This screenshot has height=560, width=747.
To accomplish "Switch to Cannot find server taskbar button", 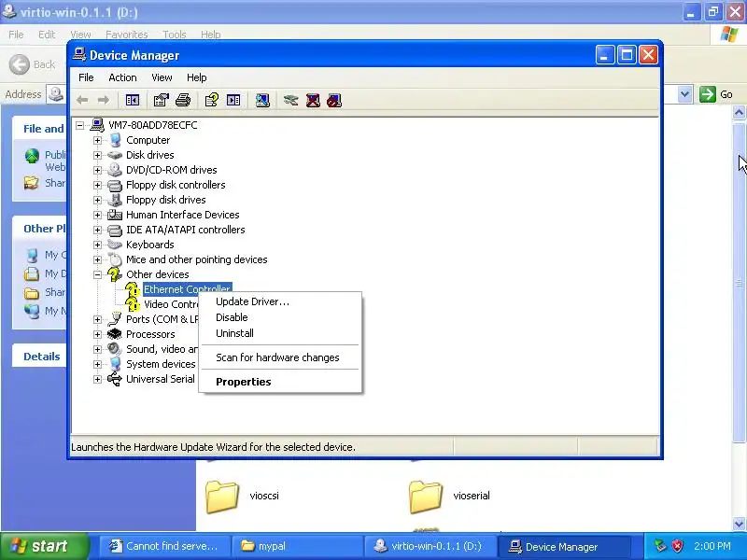I will 164,546.
